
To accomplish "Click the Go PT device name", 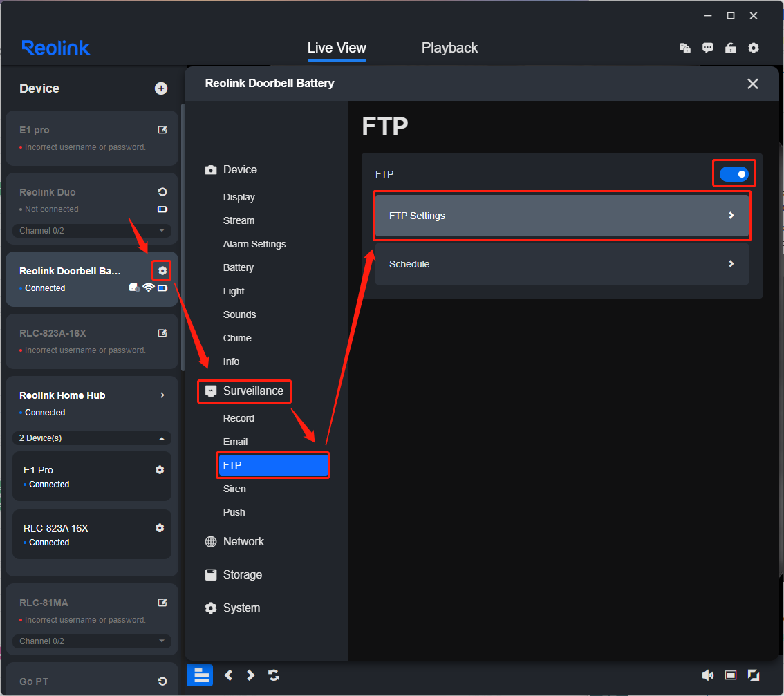I will click(x=33, y=681).
